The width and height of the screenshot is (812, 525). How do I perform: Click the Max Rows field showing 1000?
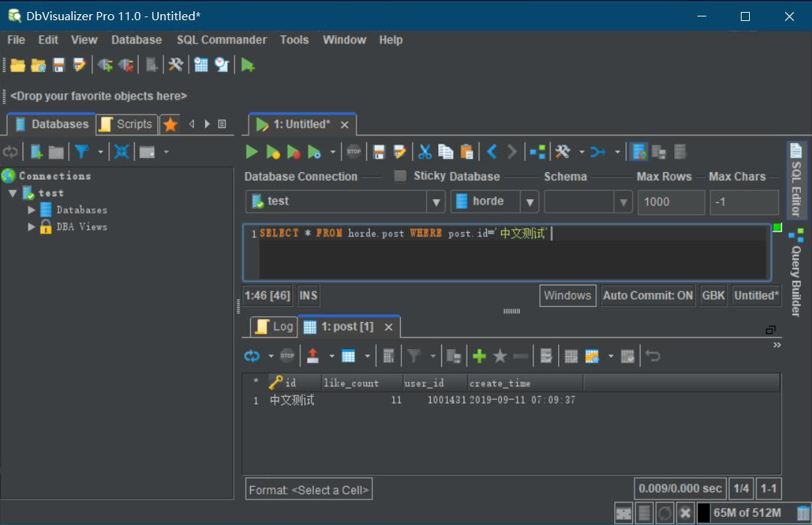coord(671,202)
